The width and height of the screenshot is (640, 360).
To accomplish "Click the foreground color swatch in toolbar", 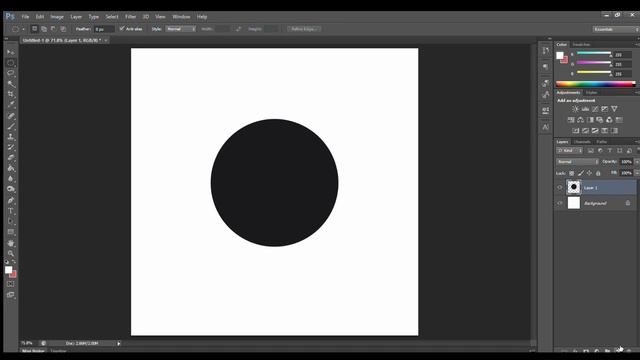I will (8, 270).
